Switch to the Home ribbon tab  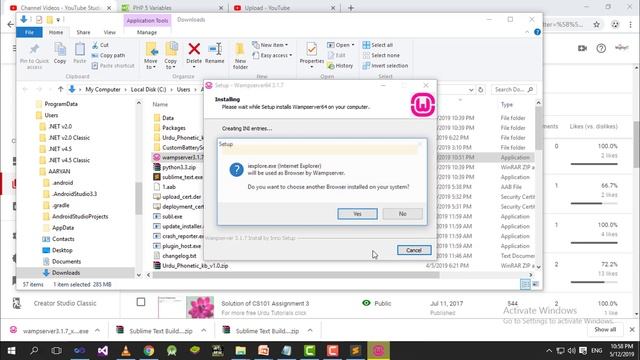pyautogui.click(x=56, y=32)
